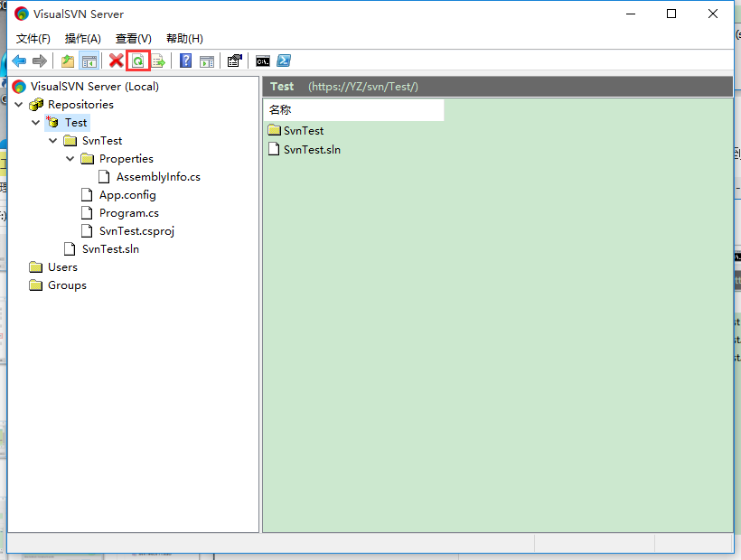Screen dimensions: 741x560
Task: Click the Forward arrow toolbar icon
Action: (40, 61)
